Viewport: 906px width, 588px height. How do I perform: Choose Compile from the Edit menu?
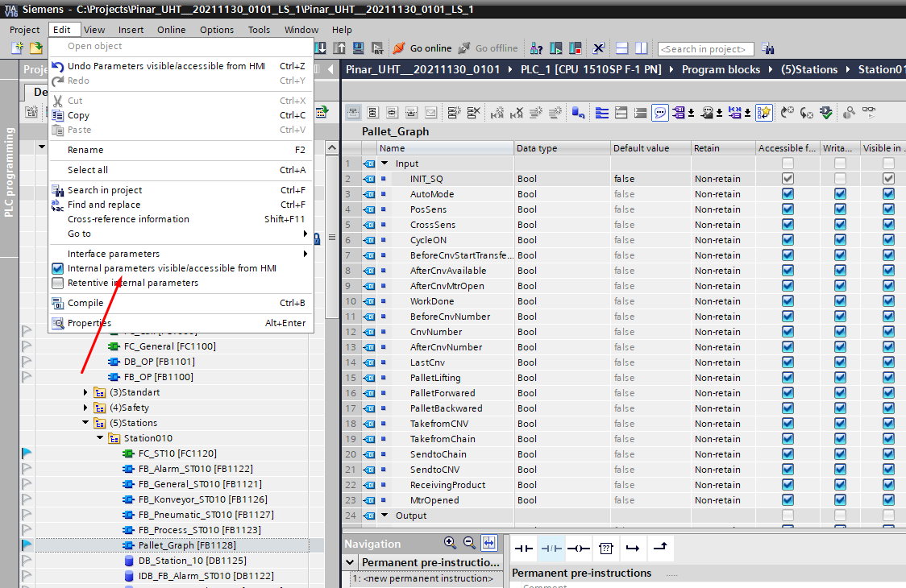pyautogui.click(x=85, y=303)
